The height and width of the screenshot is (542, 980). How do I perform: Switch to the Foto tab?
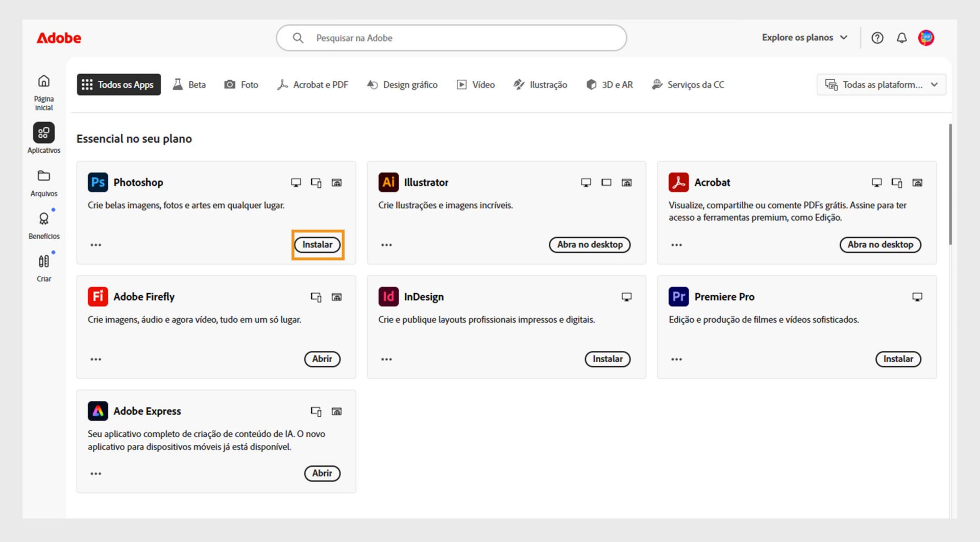pos(241,85)
